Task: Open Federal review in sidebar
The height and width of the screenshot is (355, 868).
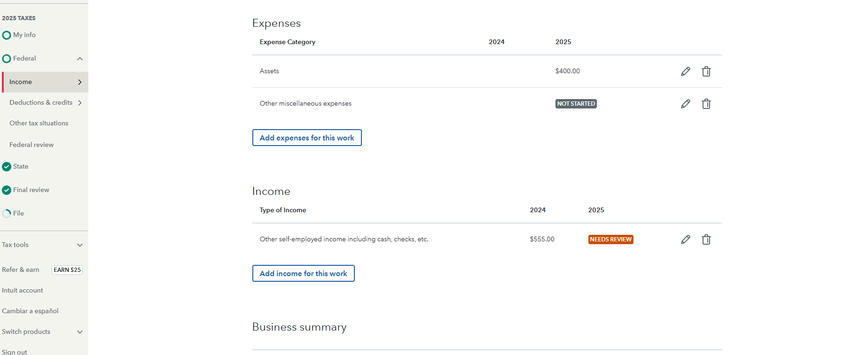Action: coord(31,145)
